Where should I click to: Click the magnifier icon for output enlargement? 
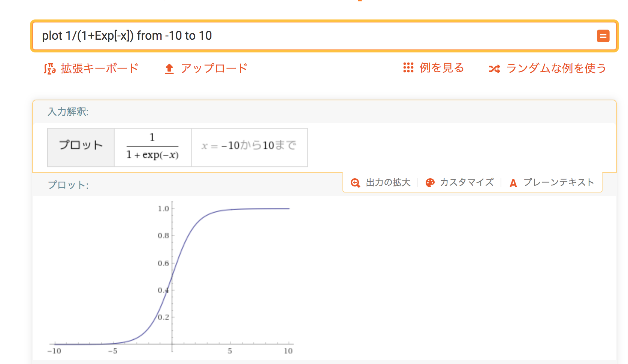coord(355,182)
